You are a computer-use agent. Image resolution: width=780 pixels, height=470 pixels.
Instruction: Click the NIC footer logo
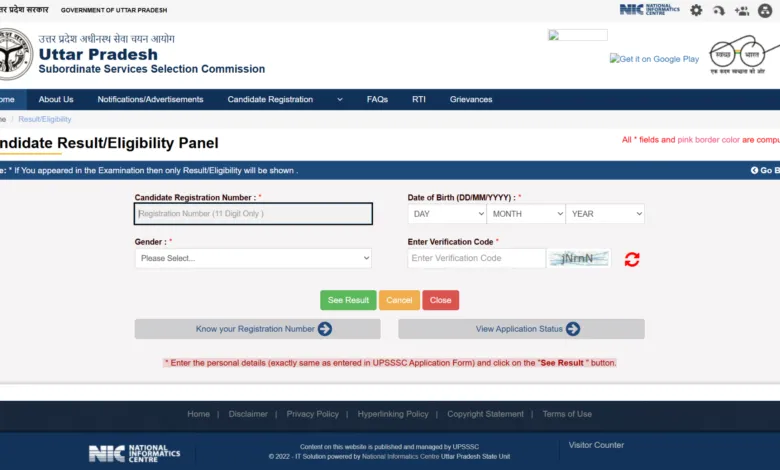134,453
